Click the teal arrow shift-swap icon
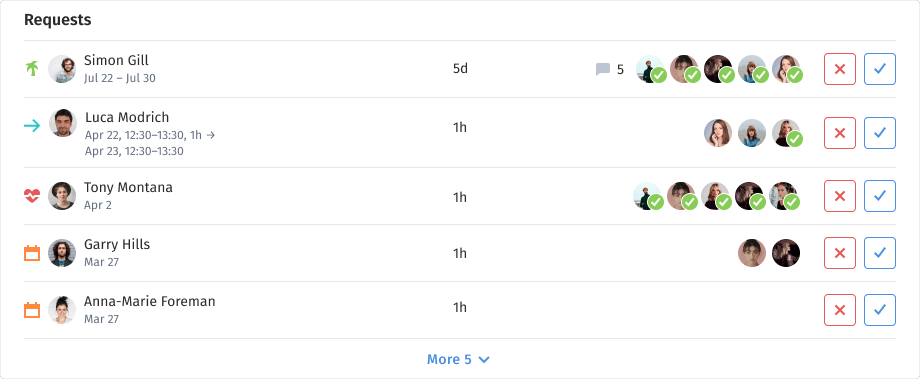The width and height of the screenshot is (920, 379). click(x=32, y=126)
